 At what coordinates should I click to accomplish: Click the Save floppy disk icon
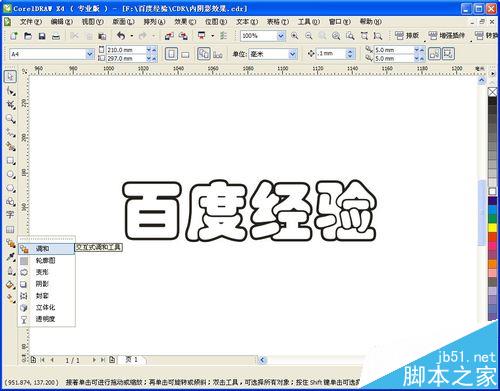[x=42, y=36]
